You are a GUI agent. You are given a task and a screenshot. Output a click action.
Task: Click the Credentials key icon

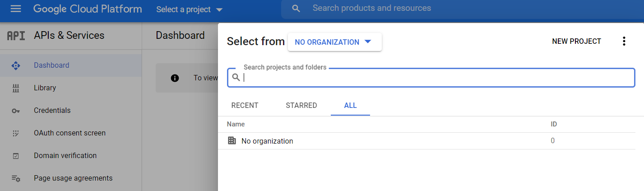tap(16, 111)
